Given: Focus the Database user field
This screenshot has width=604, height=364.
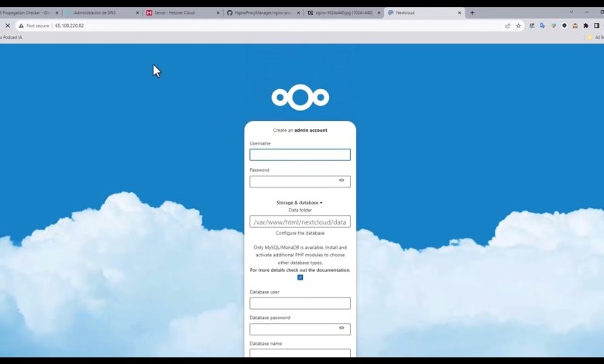Looking at the screenshot, I should click(300, 304).
